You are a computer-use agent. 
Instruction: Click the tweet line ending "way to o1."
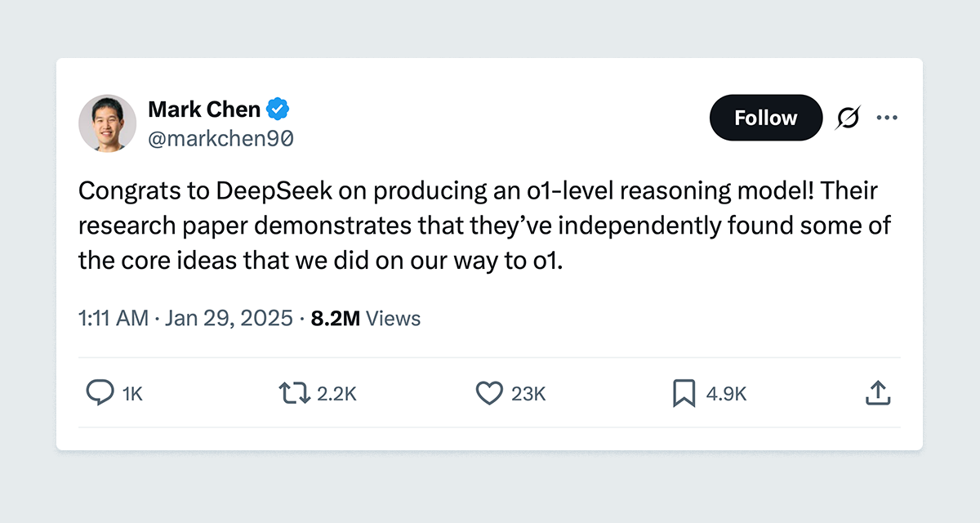[320, 260]
